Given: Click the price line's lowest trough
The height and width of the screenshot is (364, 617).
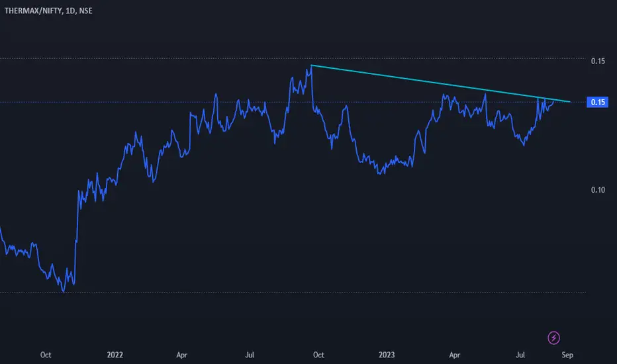Looking at the screenshot, I should pyautogui.click(x=64, y=291).
